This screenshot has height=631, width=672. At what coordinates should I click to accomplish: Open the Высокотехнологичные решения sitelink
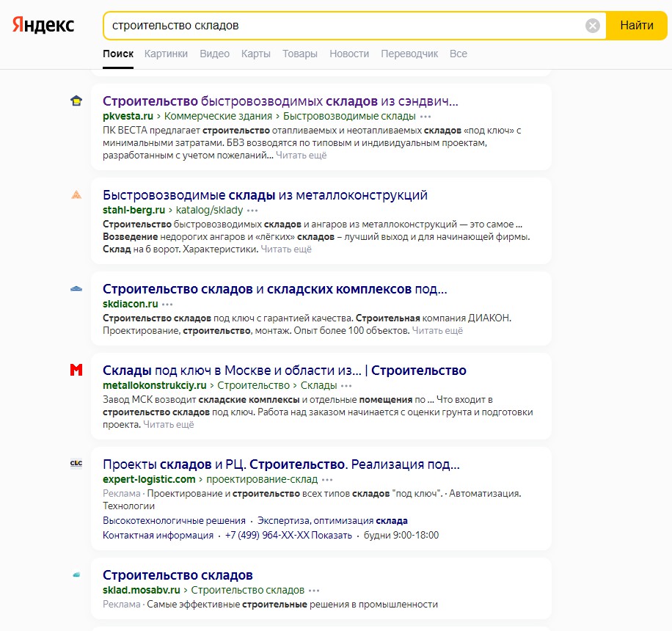coord(174,520)
